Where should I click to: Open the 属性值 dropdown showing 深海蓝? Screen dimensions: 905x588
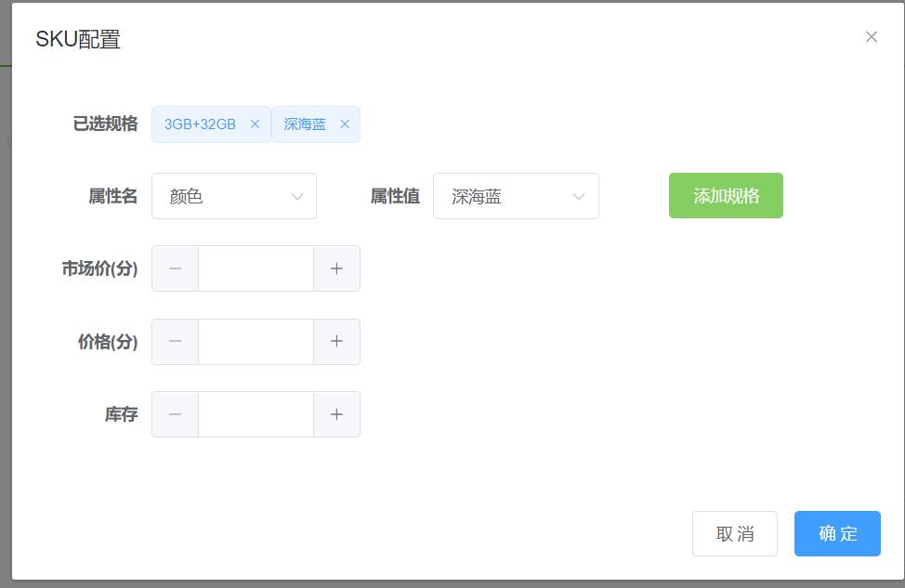click(516, 196)
